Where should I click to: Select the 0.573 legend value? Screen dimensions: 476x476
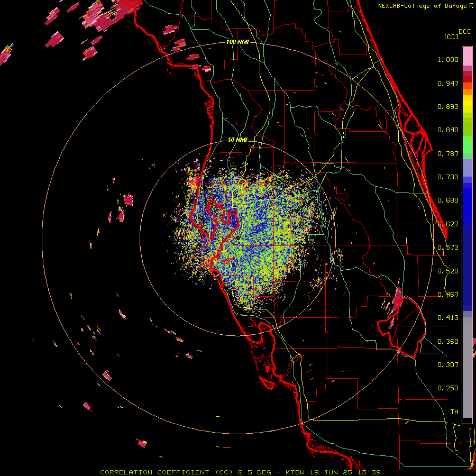click(448, 248)
